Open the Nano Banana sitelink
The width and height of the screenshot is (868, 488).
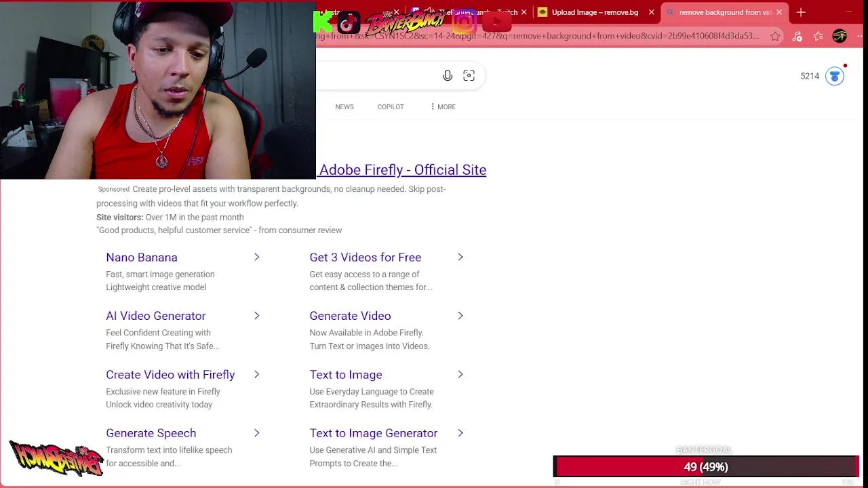(142, 258)
